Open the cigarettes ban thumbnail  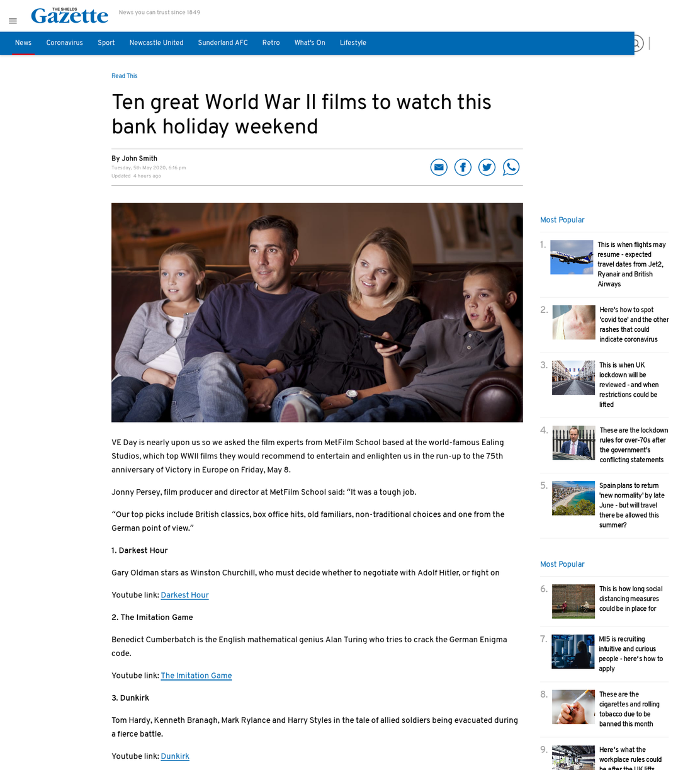coord(573,706)
